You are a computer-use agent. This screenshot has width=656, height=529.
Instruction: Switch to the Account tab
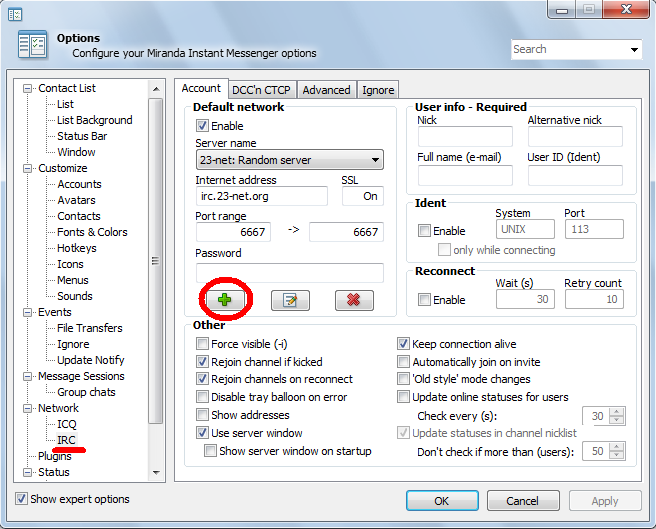pos(201,88)
